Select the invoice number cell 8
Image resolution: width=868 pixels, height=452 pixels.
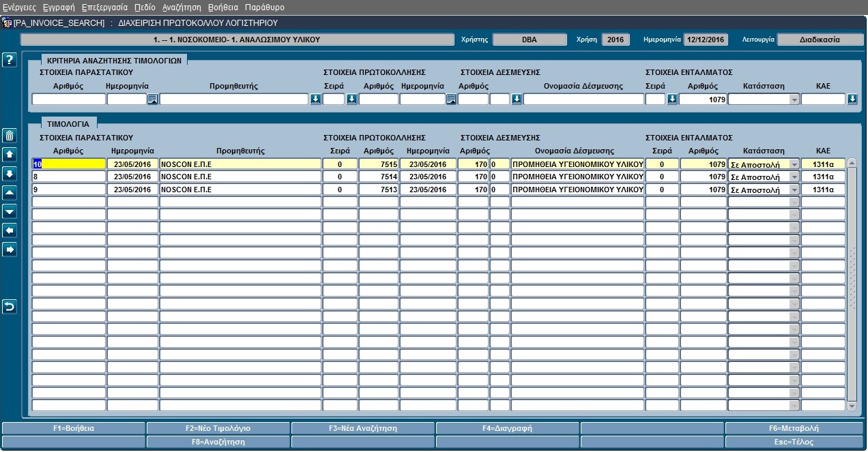point(69,177)
